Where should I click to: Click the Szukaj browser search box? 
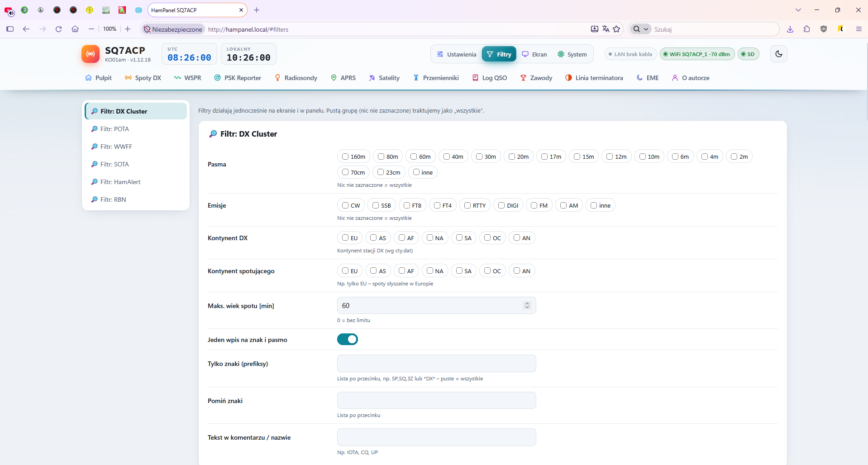(x=714, y=29)
